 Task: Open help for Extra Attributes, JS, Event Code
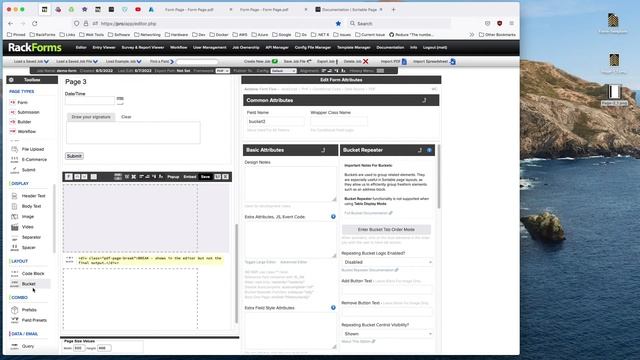[333, 217]
